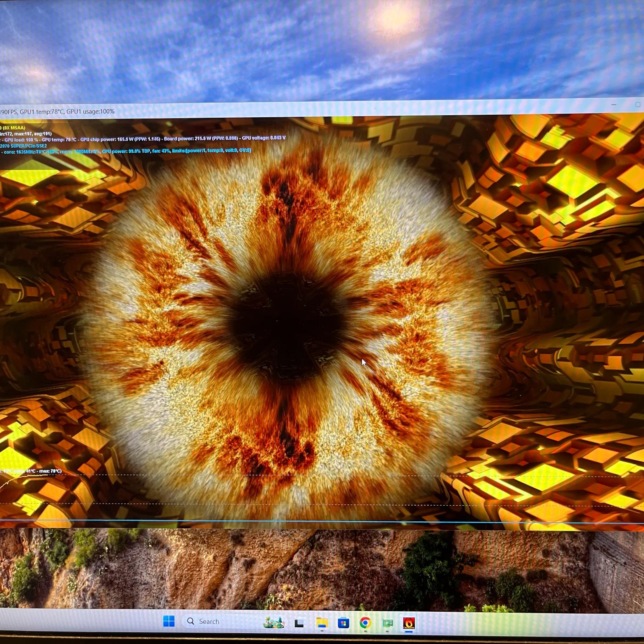The image size is (644, 644).
Task: Switch to Google Chrome in the taskbar
Action: (x=365, y=622)
